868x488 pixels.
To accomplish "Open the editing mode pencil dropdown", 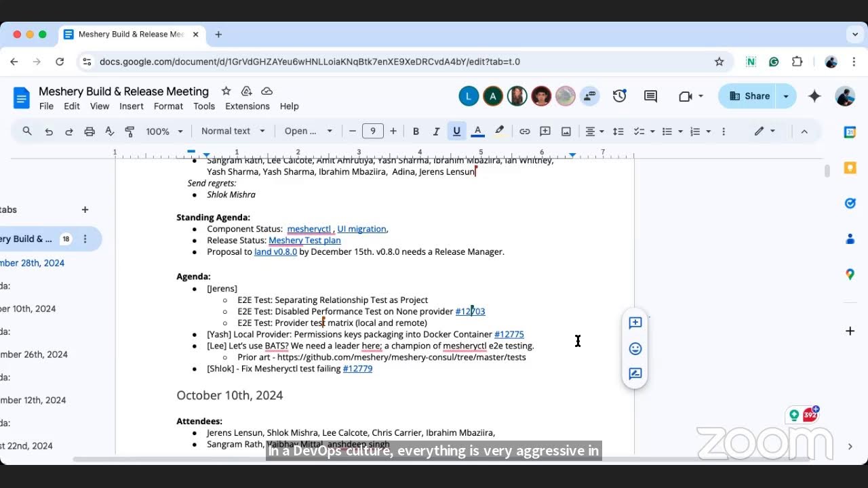I will [x=765, y=131].
